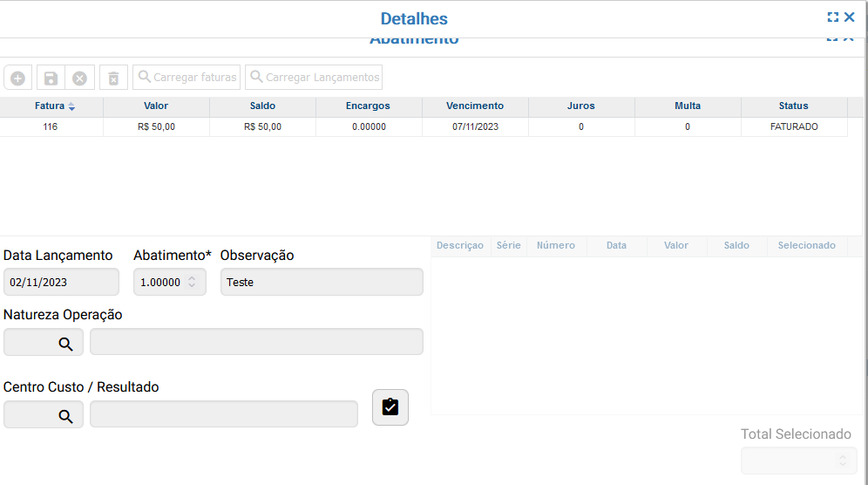The height and width of the screenshot is (485, 868).
Task: Click the clipboard check button
Action: (390, 407)
